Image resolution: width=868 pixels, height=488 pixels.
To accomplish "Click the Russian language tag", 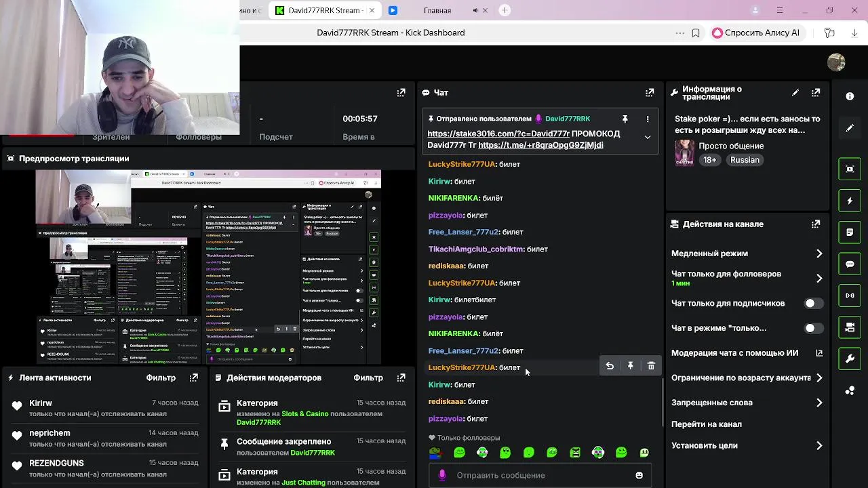I will click(745, 160).
